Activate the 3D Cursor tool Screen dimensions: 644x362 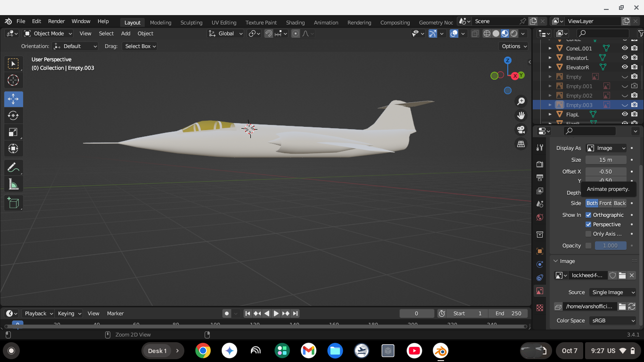pyautogui.click(x=13, y=80)
